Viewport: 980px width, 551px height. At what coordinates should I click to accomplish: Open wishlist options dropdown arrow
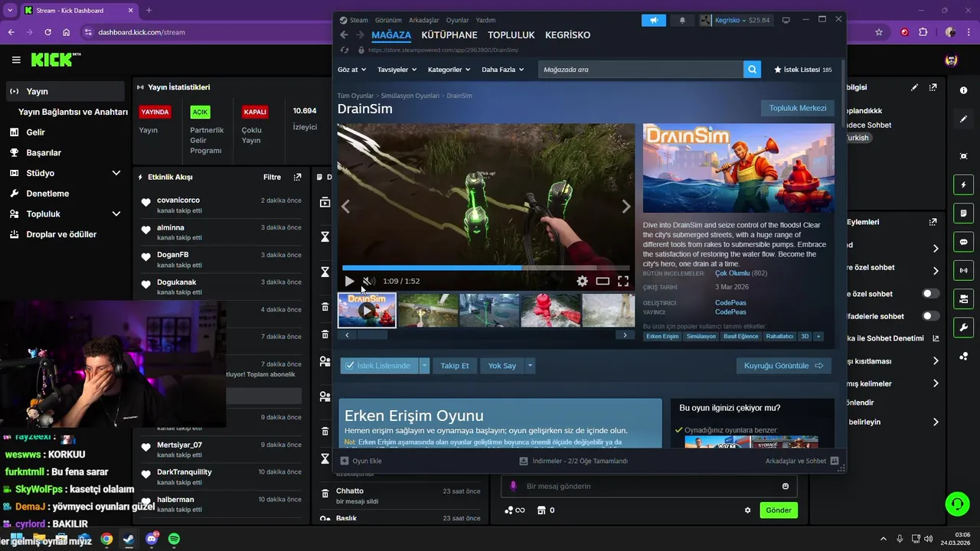tap(425, 366)
